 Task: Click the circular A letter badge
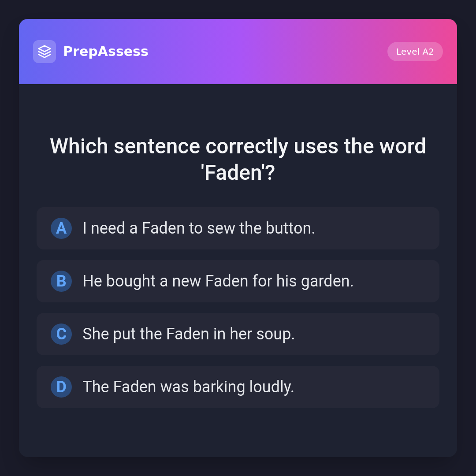[61, 228]
